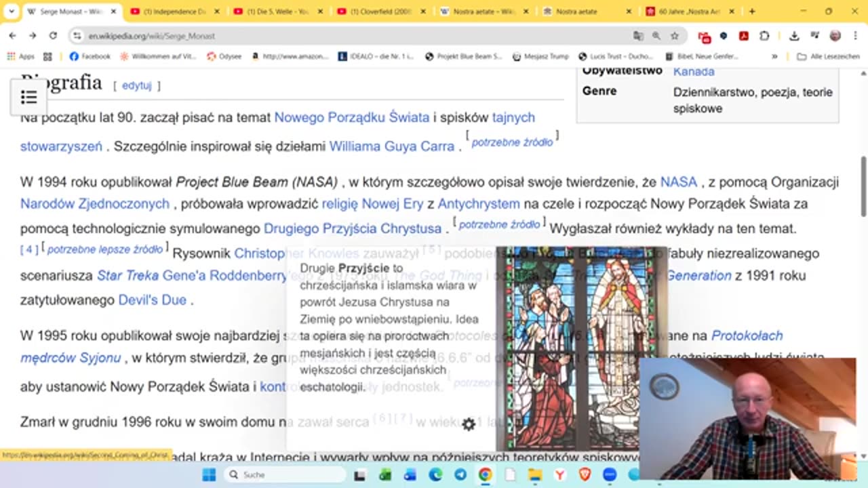Open the Extensions puzzle menu
Image resolution: width=868 pixels, height=488 pixels.
point(764,36)
